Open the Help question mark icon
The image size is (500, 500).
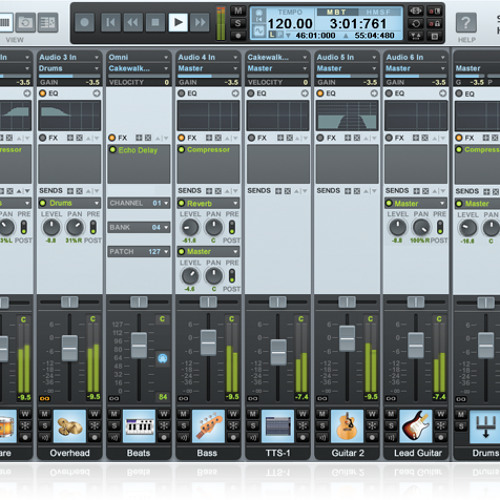click(x=466, y=23)
